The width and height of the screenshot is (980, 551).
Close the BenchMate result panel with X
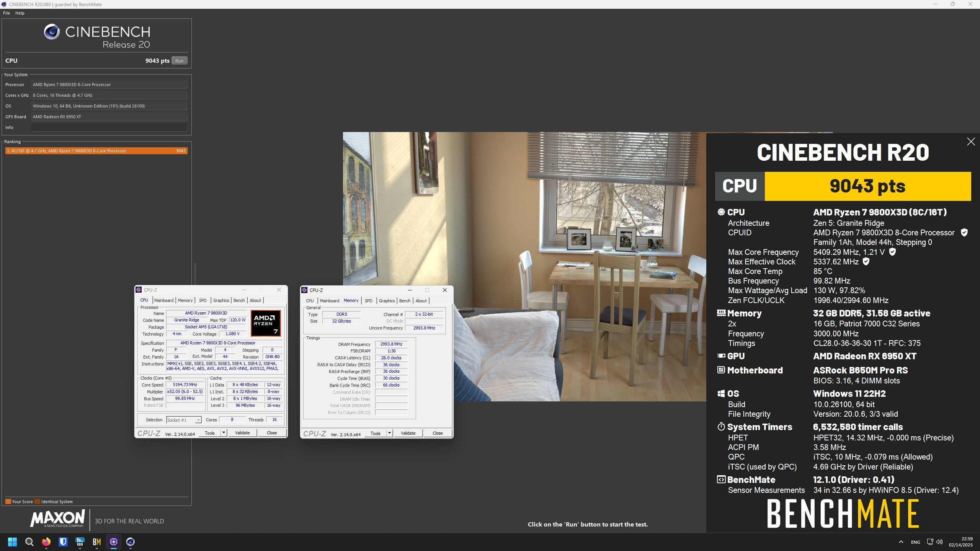click(971, 142)
